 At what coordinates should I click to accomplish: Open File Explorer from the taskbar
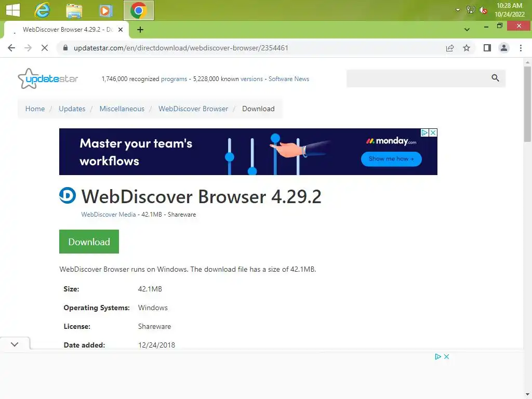tap(74, 10)
